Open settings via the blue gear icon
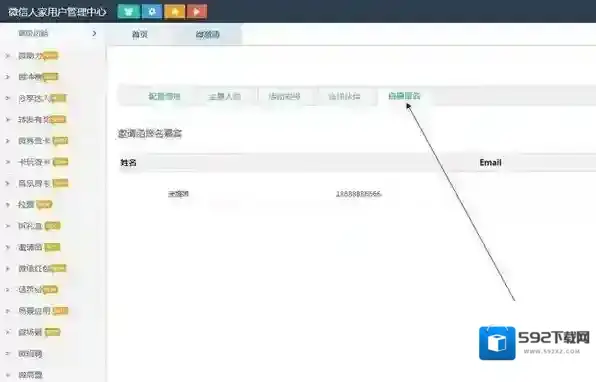 (x=152, y=11)
